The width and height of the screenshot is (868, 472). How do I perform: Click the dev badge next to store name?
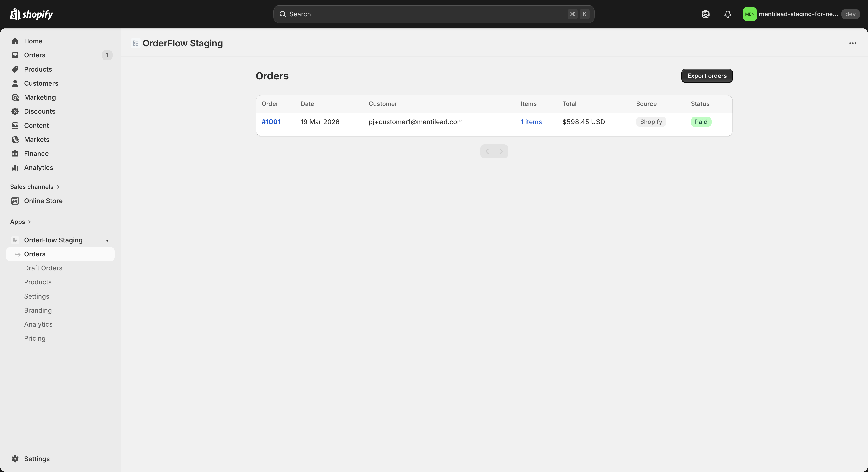(x=850, y=14)
